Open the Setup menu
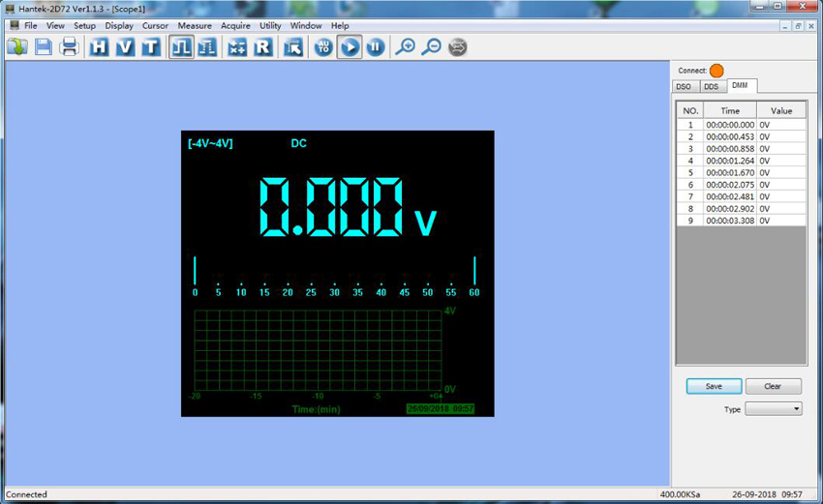This screenshot has width=823, height=504. pos(84,26)
